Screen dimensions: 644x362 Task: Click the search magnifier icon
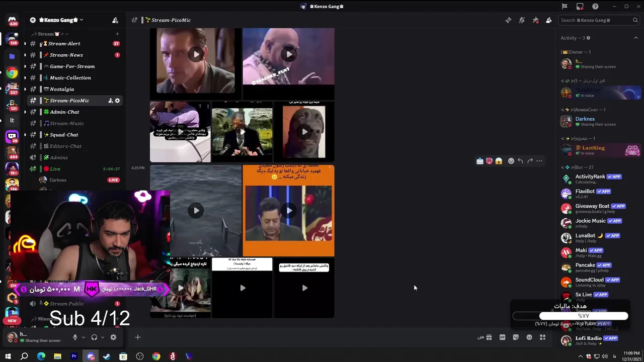[x=635, y=20]
